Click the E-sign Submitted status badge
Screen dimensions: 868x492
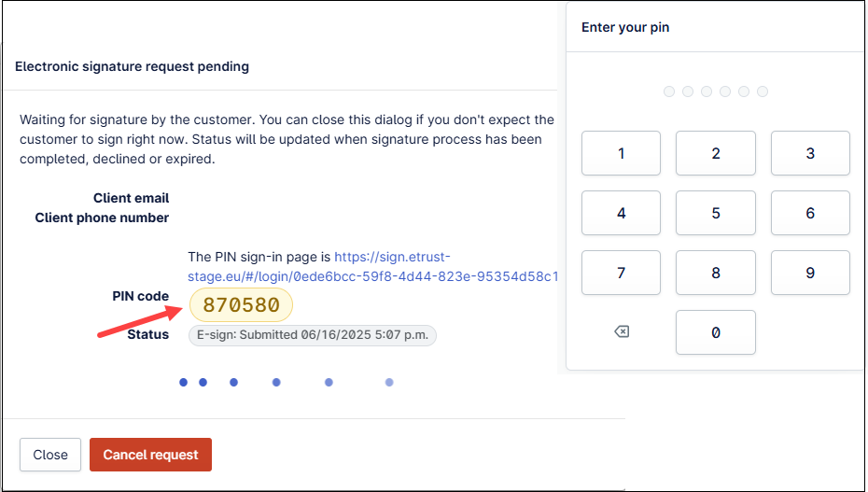313,335
